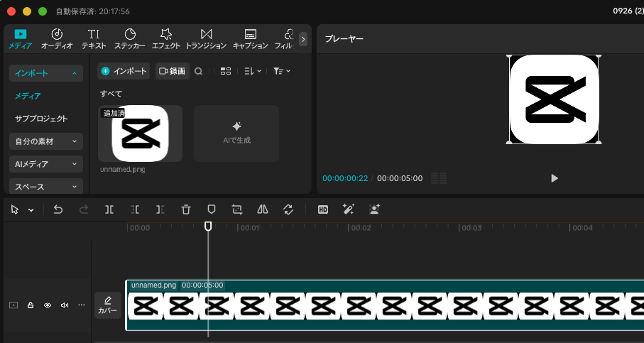The height and width of the screenshot is (343, 644).
Task: Click the HD quality enhancement icon
Action: click(323, 210)
